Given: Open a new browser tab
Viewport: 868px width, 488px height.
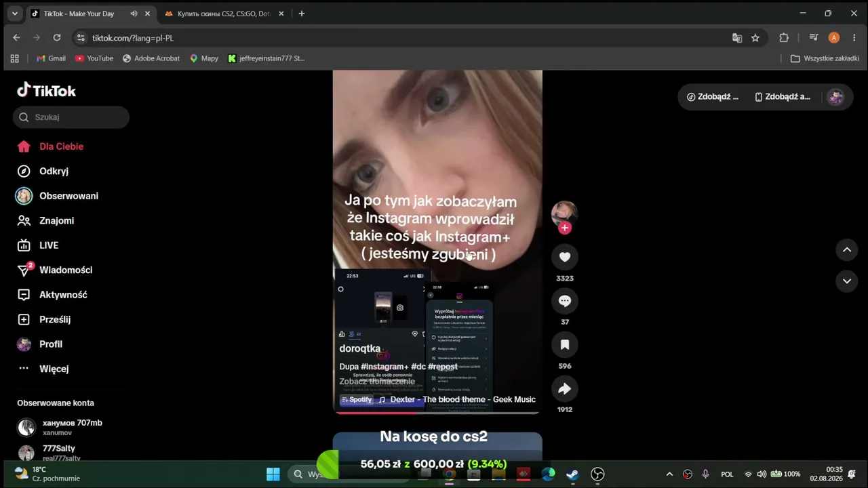Looking at the screenshot, I should (302, 14).
